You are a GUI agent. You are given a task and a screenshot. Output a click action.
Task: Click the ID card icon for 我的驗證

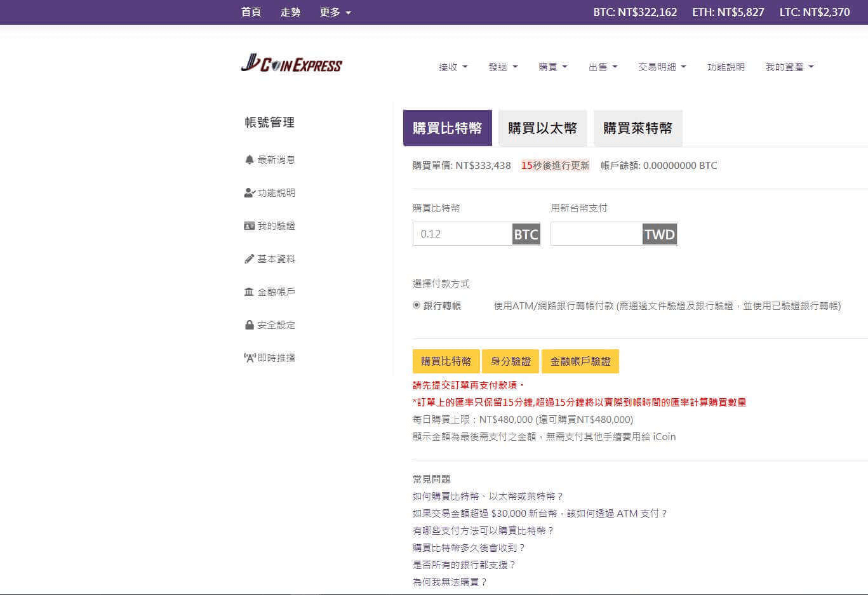point(250,226)
